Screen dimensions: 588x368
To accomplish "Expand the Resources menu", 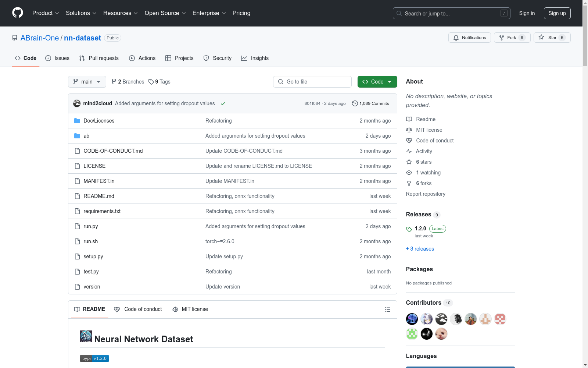I will (121, 13).
